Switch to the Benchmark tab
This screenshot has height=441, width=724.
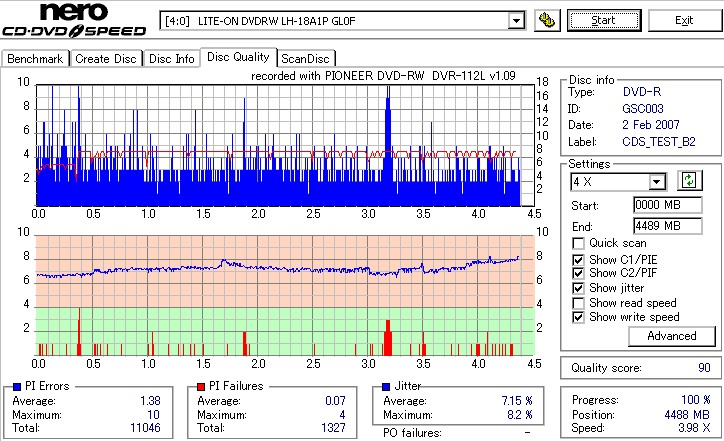tap(35, 59)
